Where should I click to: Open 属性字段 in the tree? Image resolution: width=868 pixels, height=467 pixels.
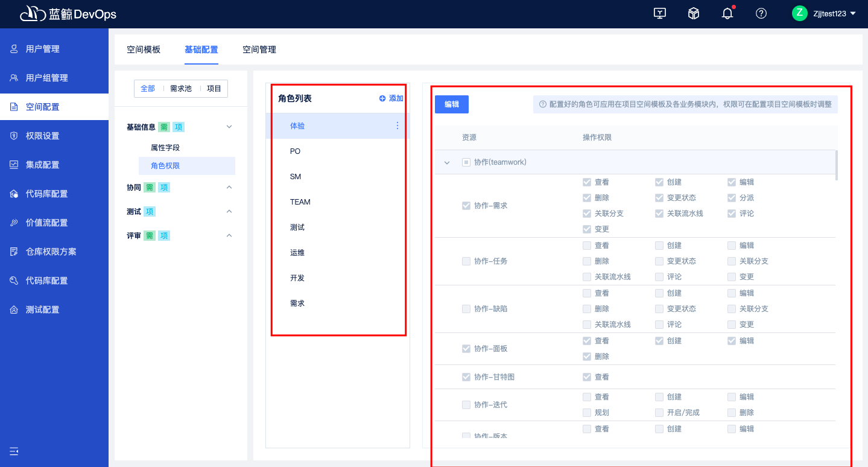click(165, 148)
